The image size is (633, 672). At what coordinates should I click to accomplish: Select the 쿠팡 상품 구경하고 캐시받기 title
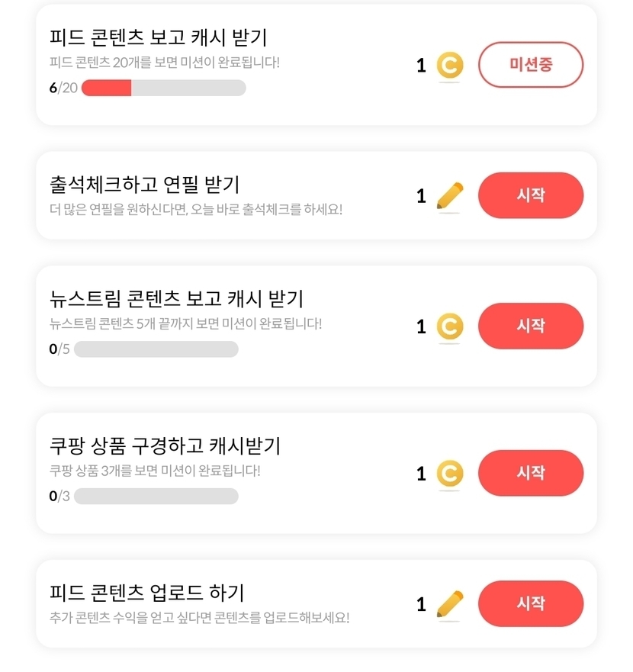click(x=165, y=445)
